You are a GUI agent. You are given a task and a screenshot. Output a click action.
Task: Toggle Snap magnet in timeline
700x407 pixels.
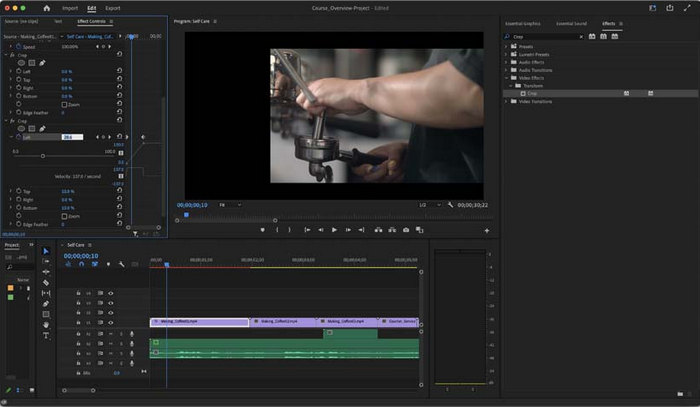pos(81,264)
